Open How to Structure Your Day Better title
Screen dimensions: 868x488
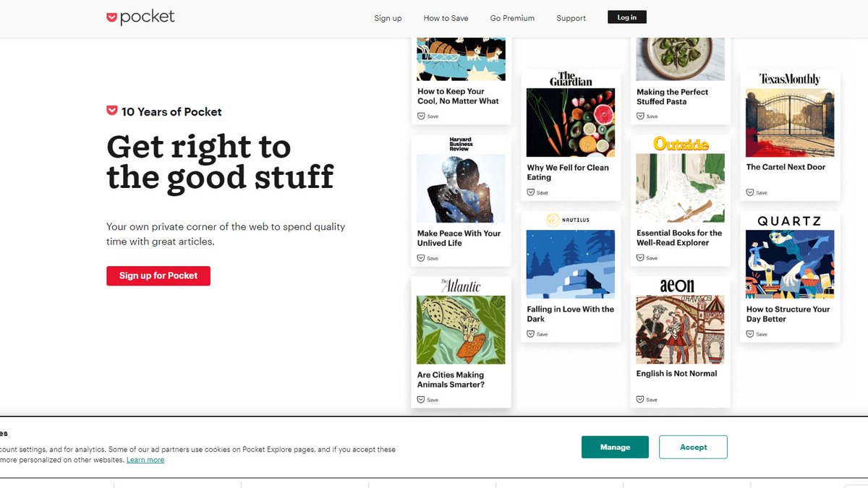[x=788, y=314]
